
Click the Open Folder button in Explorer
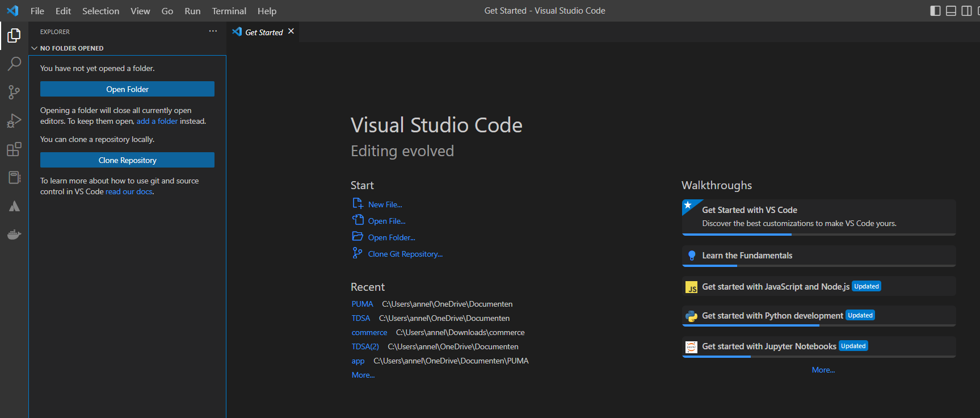pos(127,89)
